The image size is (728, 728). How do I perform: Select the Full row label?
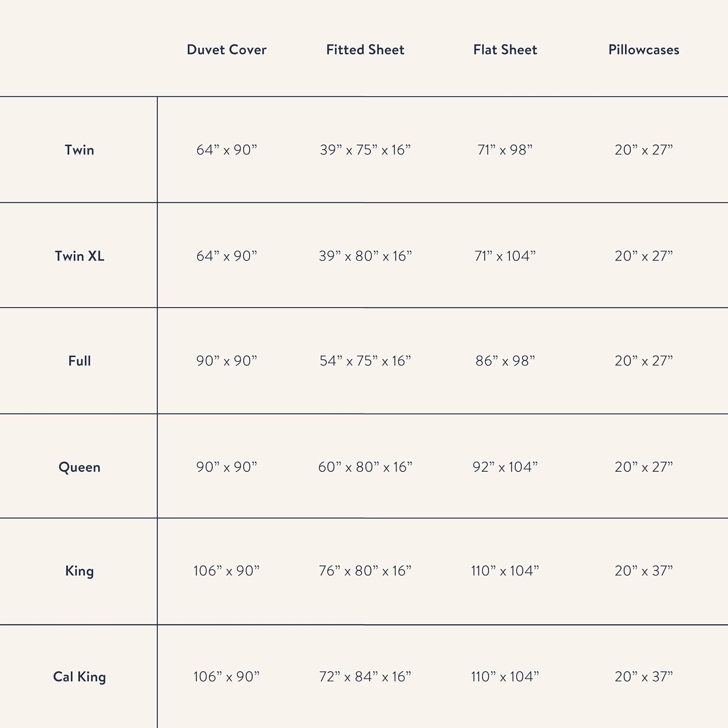[x=80, y=361]
